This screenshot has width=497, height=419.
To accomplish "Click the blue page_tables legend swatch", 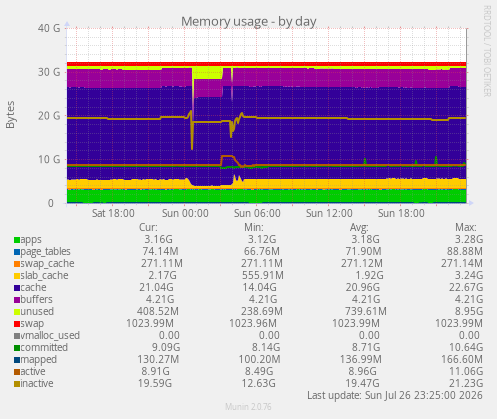I will pyautogui.click(x=17, y=252).
